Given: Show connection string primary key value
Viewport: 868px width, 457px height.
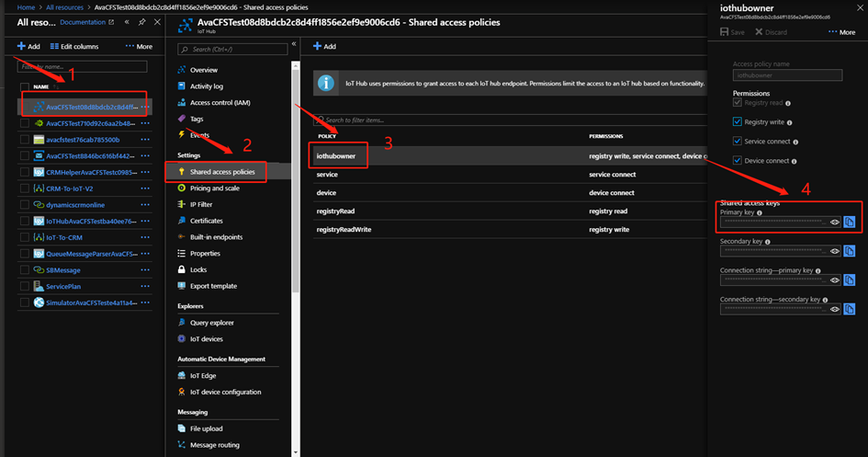Looking at the screenshot, I should [x=834, y=280].
